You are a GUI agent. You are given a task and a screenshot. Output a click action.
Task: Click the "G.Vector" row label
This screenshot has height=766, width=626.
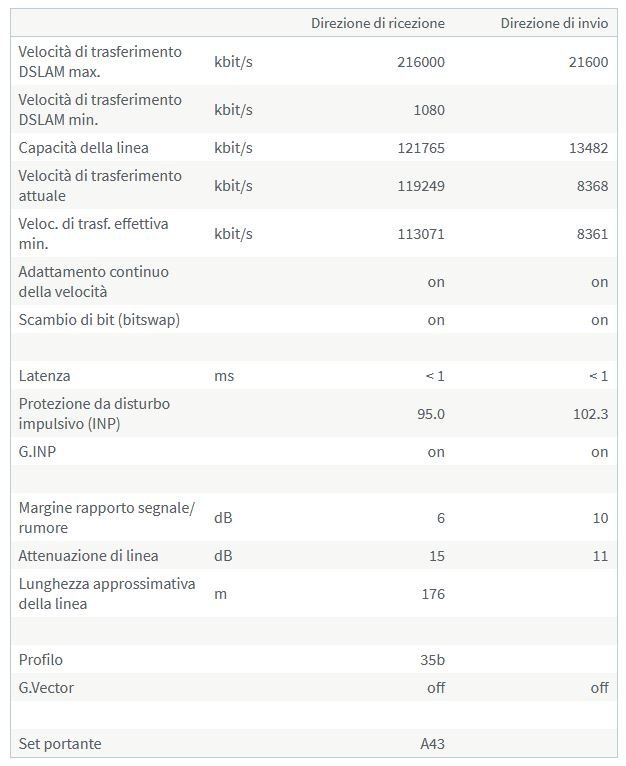(x=46, y=688)
